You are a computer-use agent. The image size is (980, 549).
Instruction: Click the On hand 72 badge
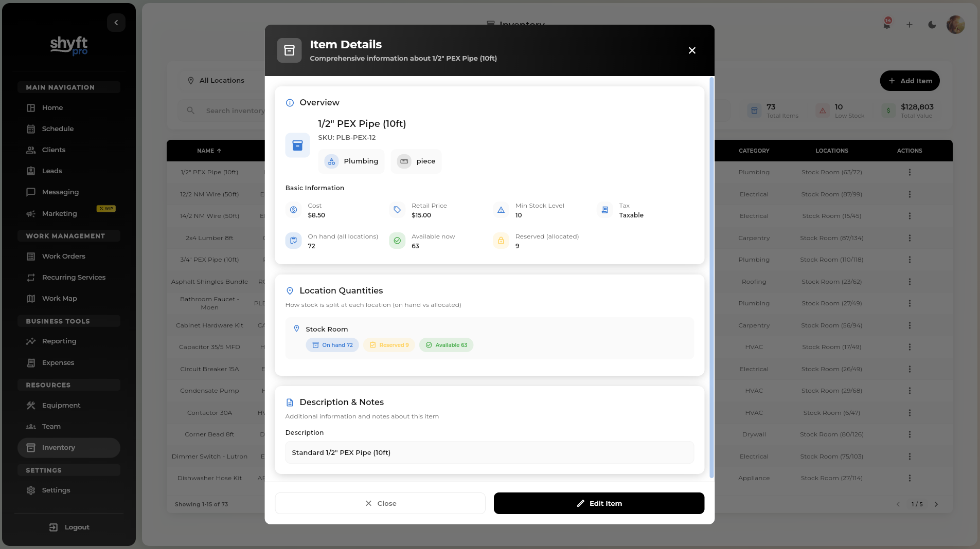[332, 345]
